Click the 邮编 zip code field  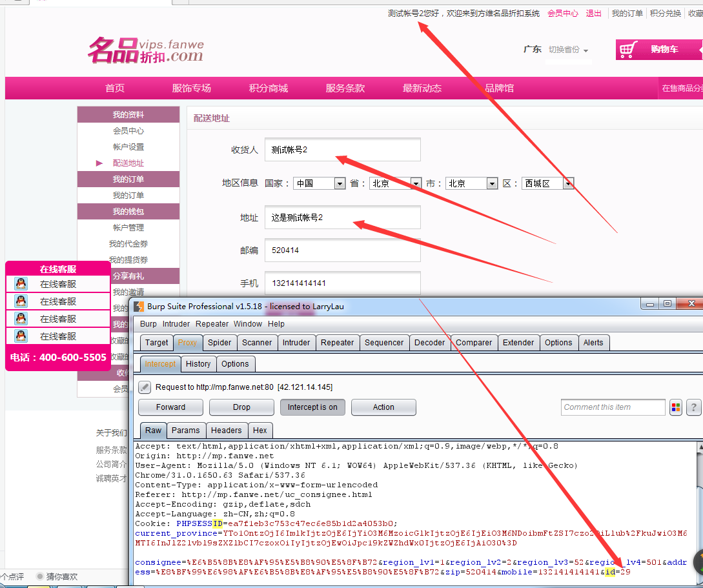343,250
